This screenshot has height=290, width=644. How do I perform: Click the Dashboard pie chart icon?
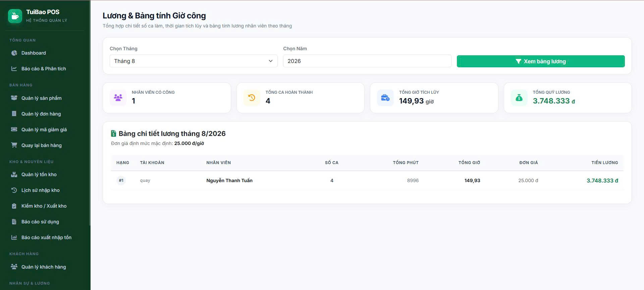pos(14,53)
